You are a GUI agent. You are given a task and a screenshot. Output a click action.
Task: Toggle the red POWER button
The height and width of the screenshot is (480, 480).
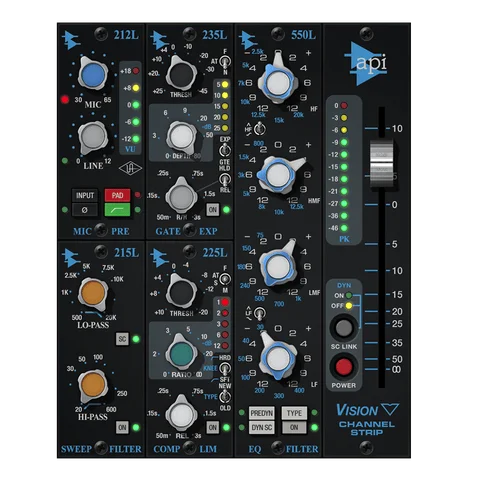tap(344, 367)
